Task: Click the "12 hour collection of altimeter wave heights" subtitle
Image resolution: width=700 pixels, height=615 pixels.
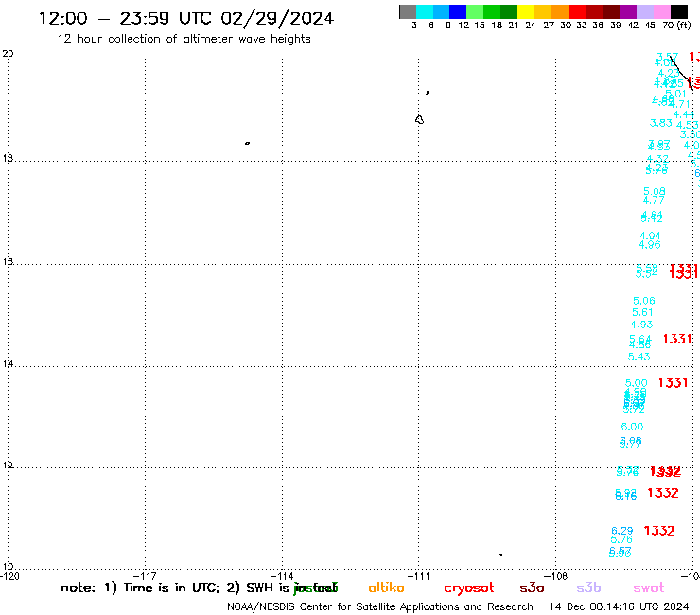Action: coord(184,39)
